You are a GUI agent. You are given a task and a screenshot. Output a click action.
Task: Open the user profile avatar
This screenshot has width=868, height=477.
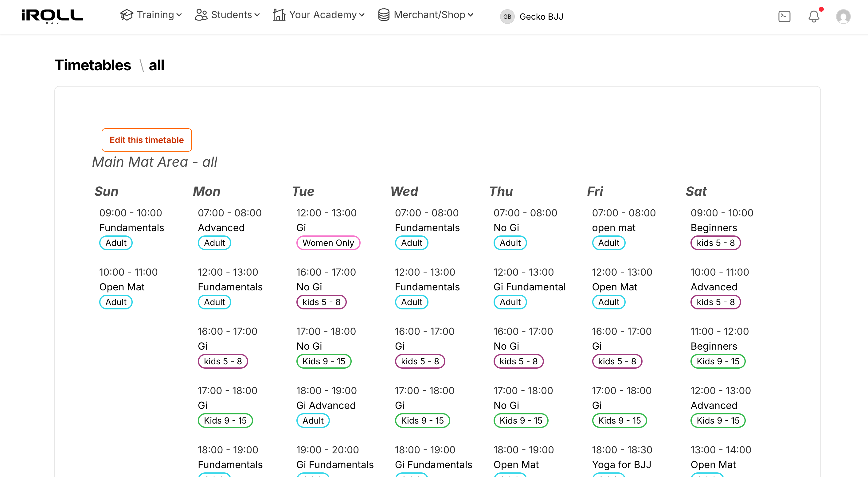pos(843,17)
